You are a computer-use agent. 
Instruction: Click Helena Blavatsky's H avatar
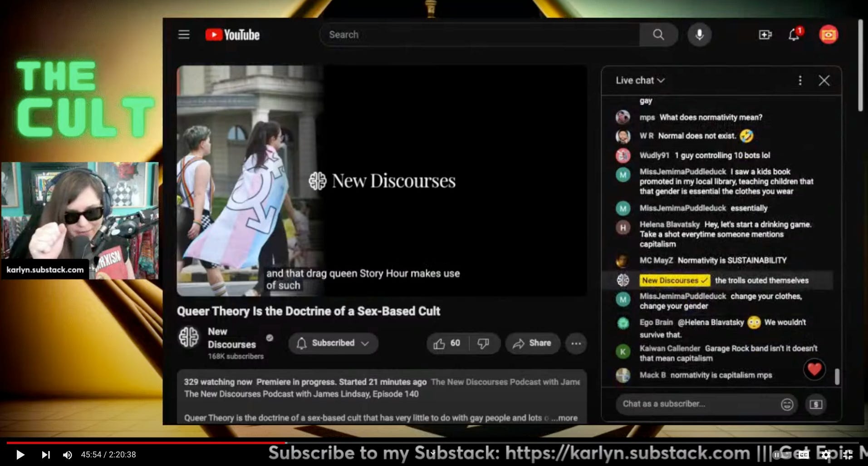tap(623, 228)
